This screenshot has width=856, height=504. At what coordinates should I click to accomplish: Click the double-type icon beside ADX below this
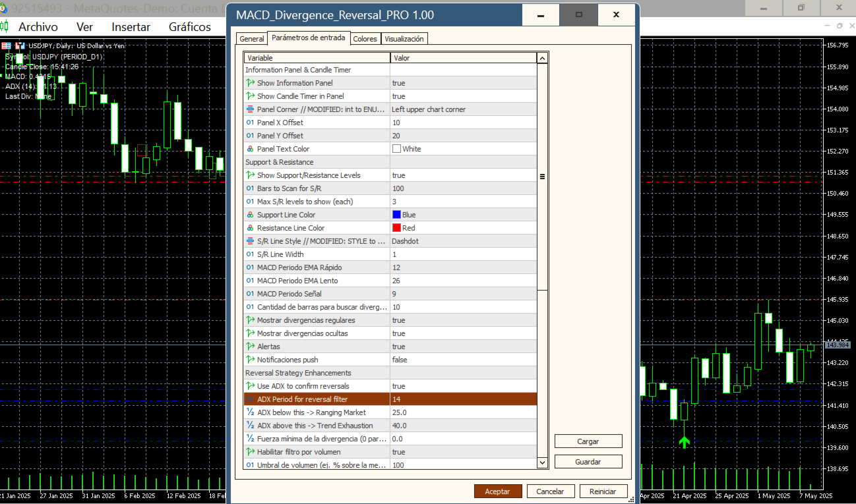point(250,412)
